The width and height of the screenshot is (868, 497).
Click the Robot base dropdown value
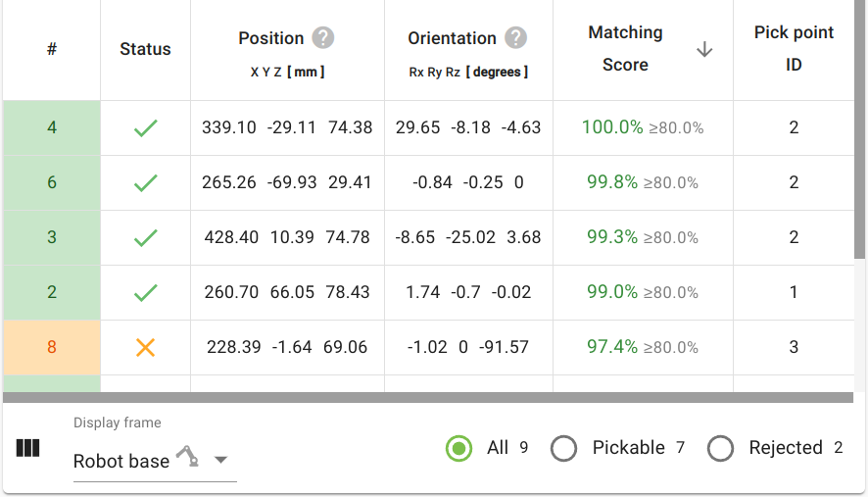[x=121, y=461]
